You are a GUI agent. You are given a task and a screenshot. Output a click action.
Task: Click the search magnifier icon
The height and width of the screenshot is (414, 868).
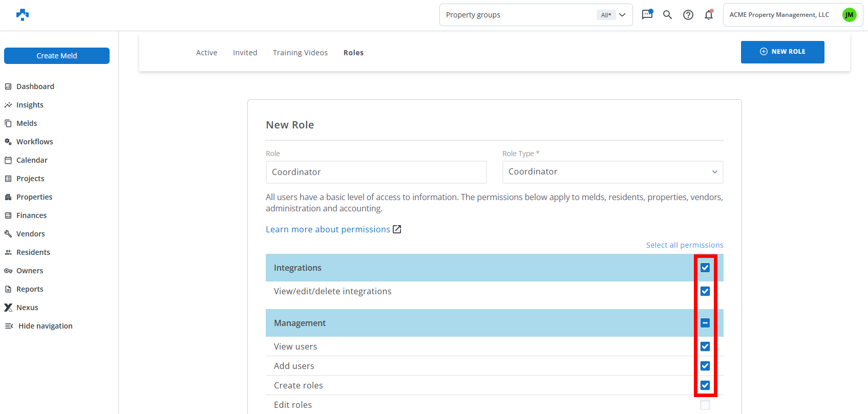click(667, 15)
